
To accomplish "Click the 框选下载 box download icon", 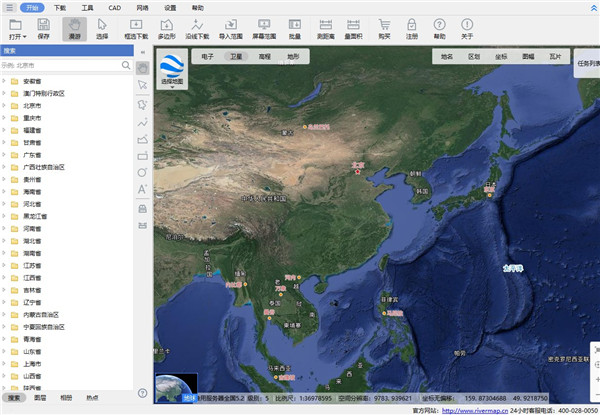I will point(136,27).
